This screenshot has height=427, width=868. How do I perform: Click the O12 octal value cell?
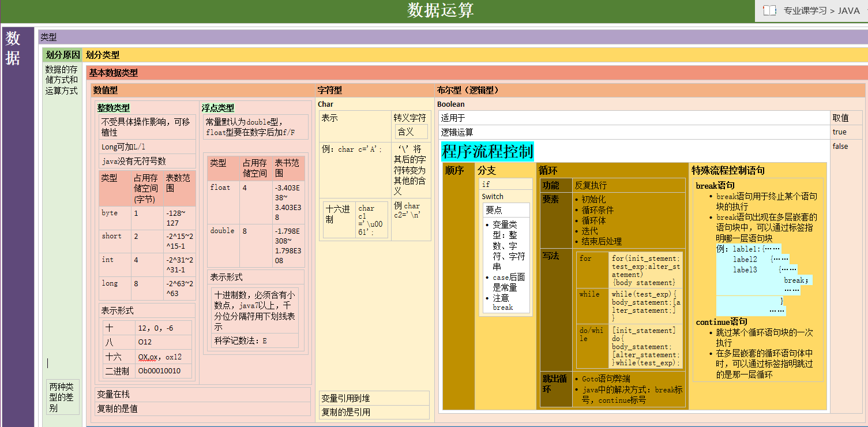pos(163,342)
